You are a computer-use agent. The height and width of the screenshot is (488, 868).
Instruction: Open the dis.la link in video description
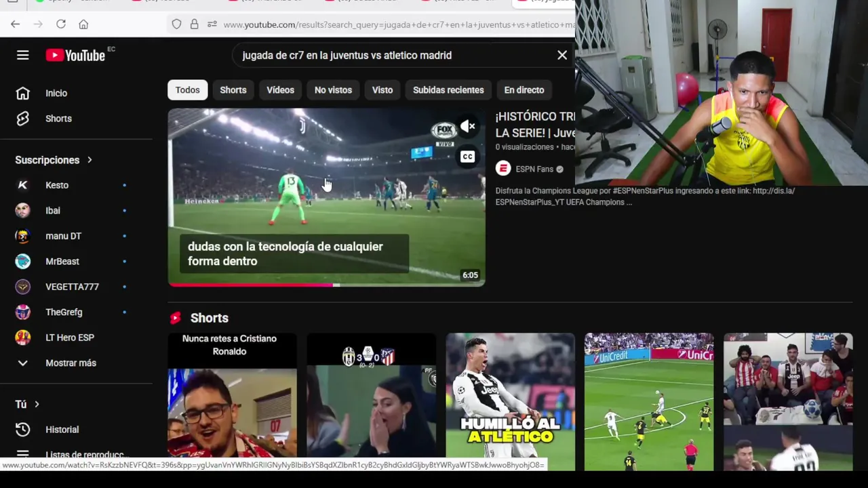click(x=773, y=191)
